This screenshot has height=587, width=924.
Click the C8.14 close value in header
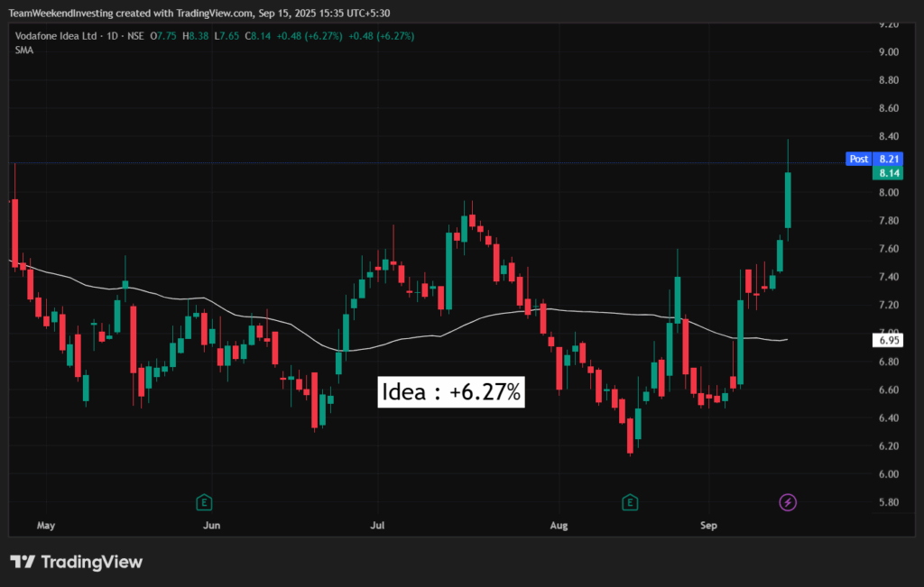coord(258,36)
